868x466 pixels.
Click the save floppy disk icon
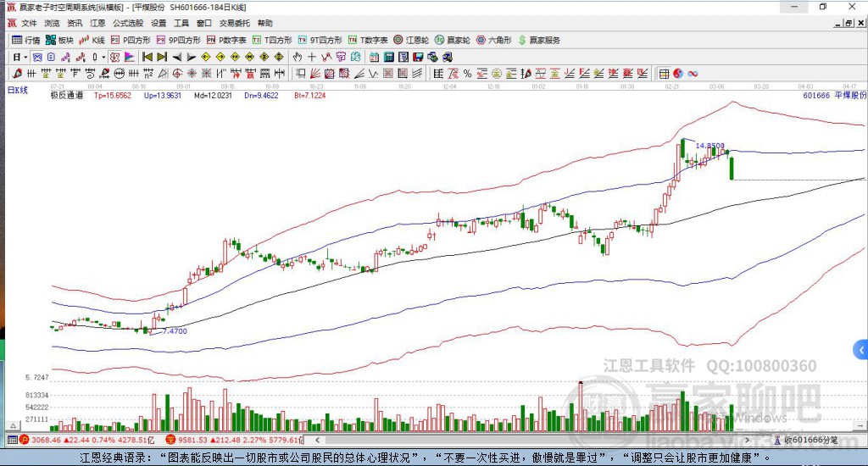pos(418,57)
